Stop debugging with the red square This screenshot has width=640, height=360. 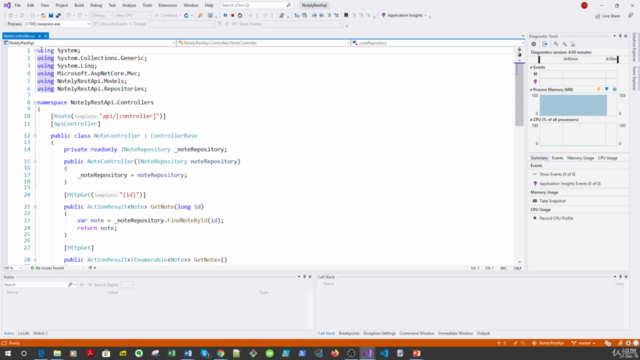tap(233, 16)
